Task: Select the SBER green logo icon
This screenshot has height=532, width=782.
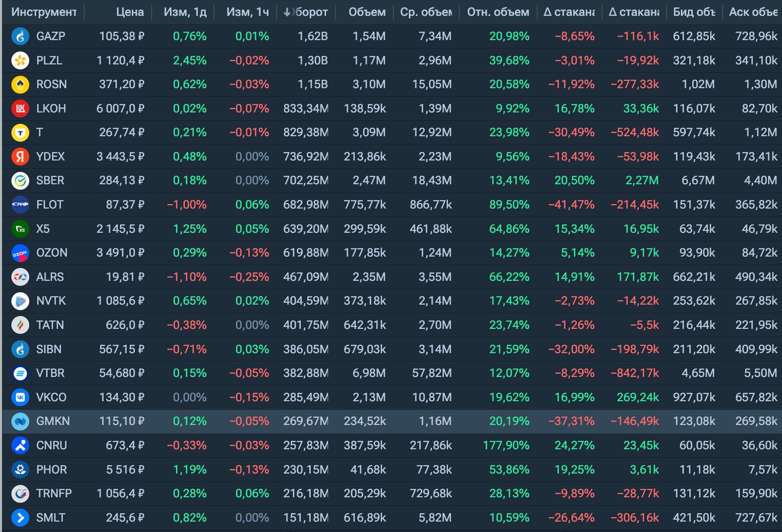Action: coord(20,180)
